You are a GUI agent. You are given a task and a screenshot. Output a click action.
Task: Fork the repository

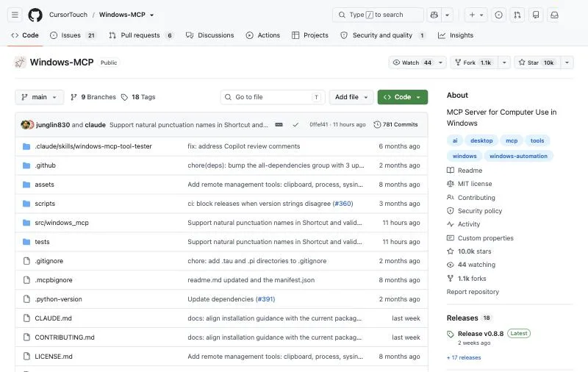click(474, 62)
